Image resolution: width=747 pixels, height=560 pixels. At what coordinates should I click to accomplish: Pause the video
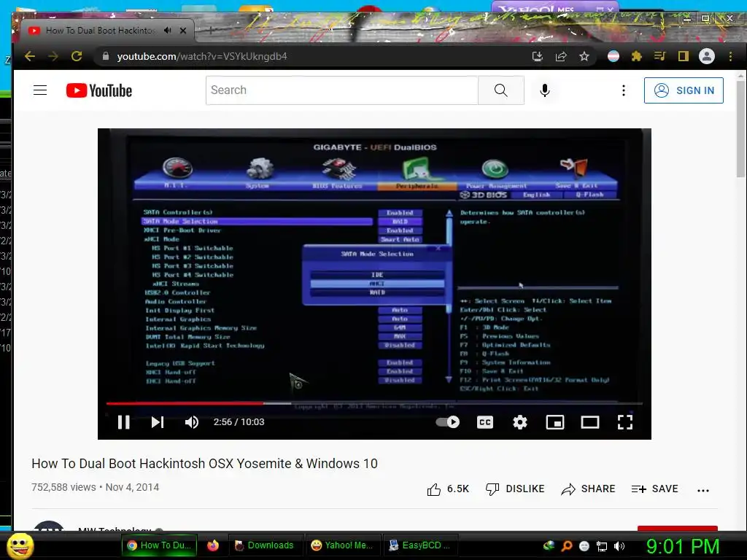point(124,422)
